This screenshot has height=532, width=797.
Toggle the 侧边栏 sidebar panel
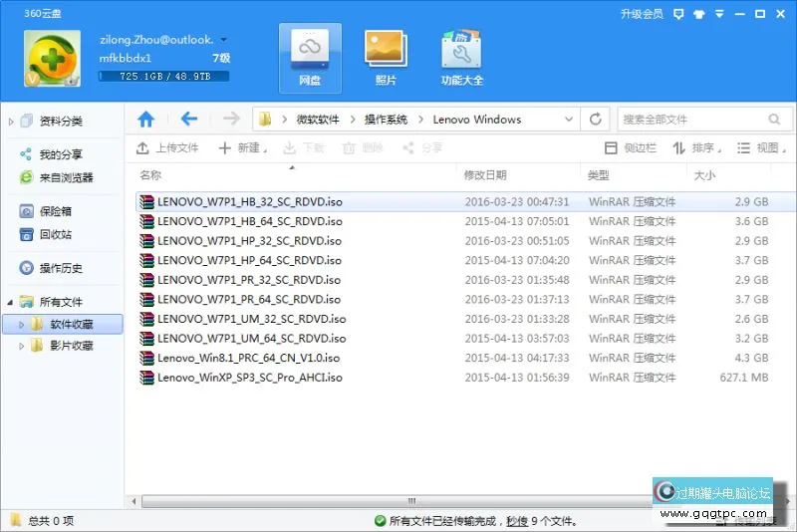pos(631,147)
